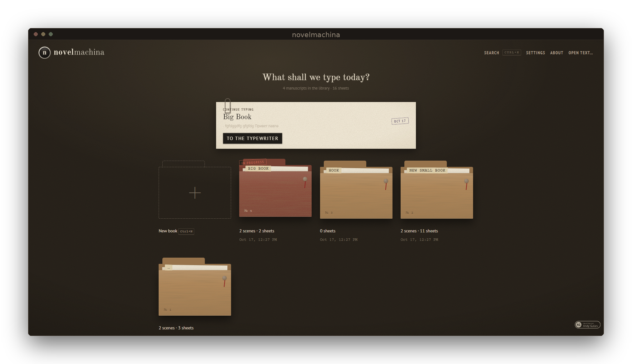Click the heading 'What shall we type today?'
The width and height of the screenshot is (632, 364).
pyautogui.click(x=316, y=77)
